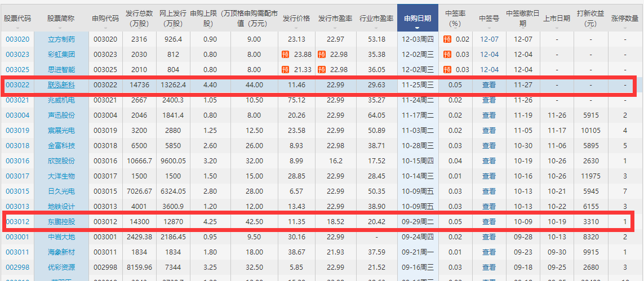Sort by 网上发行(万股) column
Viewport: 644px width, 281px height.
[x=172, y=19]
